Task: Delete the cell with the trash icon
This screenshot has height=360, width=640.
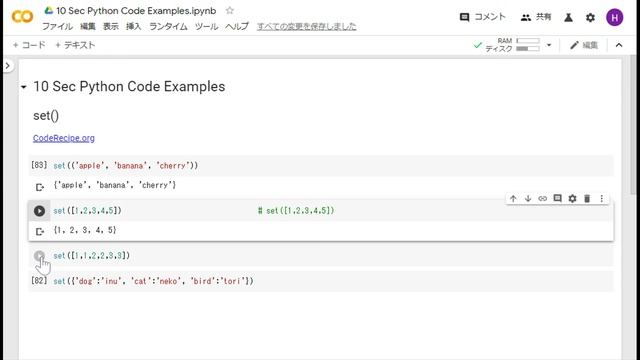Action: 587,198
